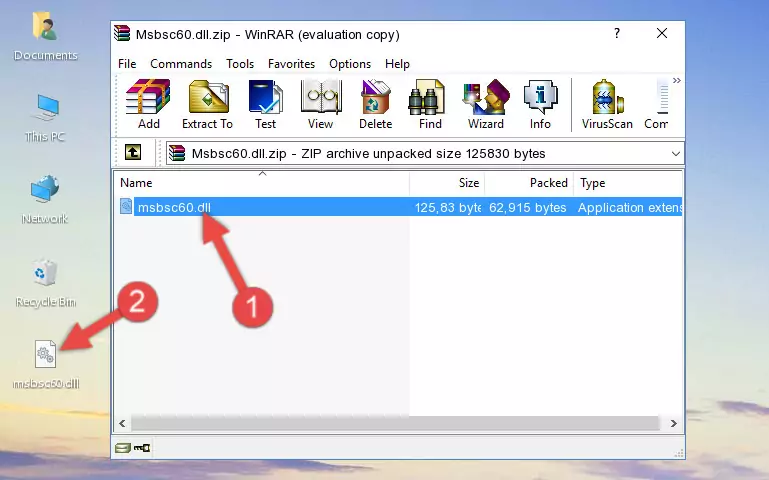769x480 pixels.
Task: Click the msbsc60.dll file icon in list
Action: click(x=126, y=206)
